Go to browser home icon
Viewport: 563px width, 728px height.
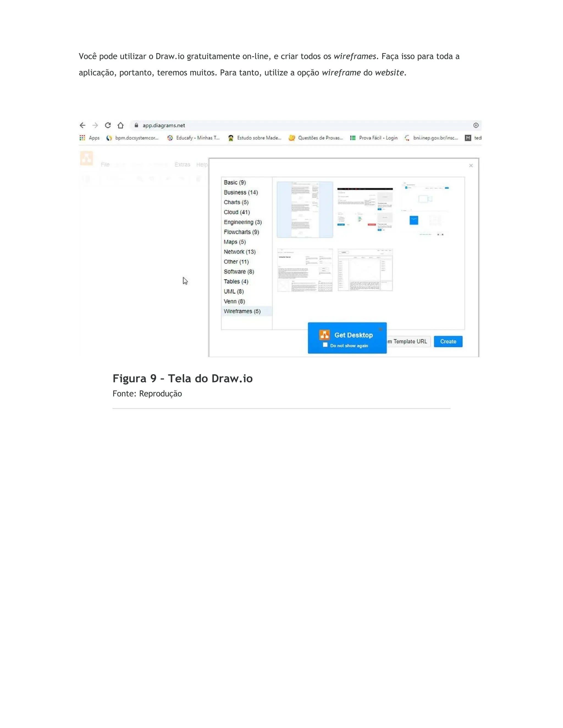(x=120, y=125)
